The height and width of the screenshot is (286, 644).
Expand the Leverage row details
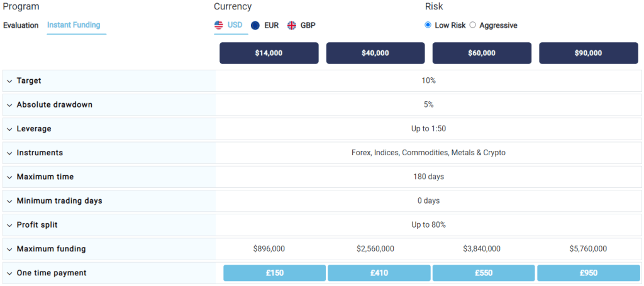10,129
